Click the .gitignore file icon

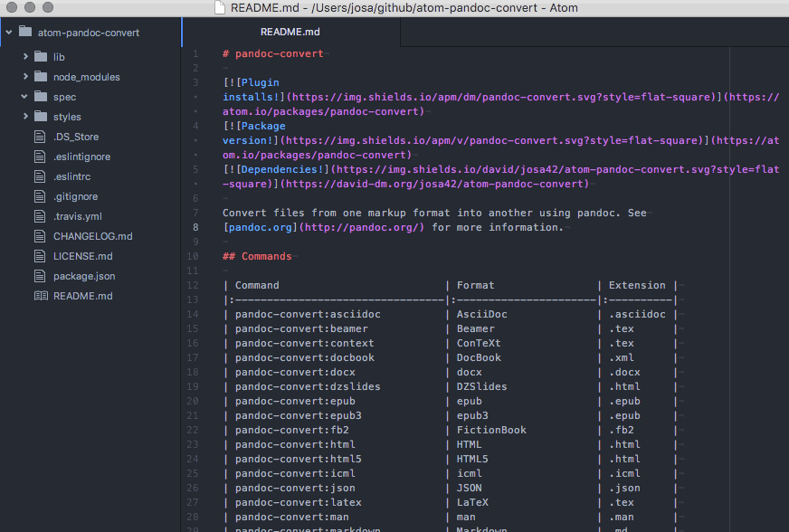(40, 196)
